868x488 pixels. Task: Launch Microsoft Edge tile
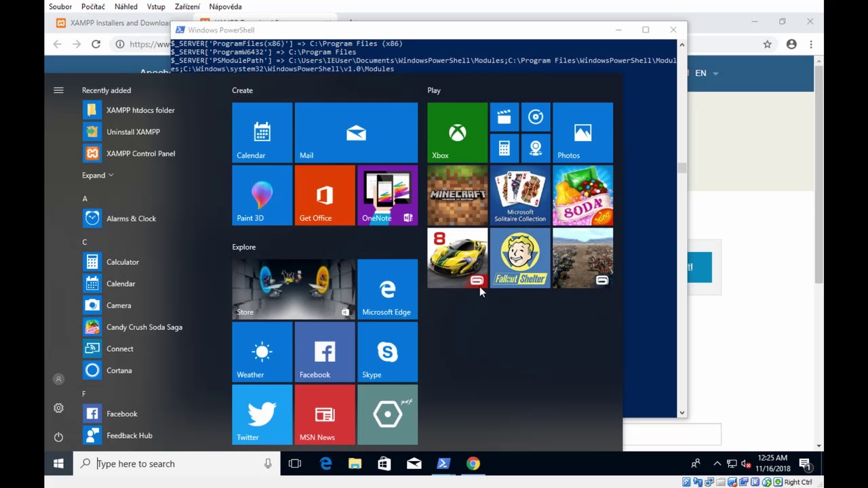tap(387, 289)
